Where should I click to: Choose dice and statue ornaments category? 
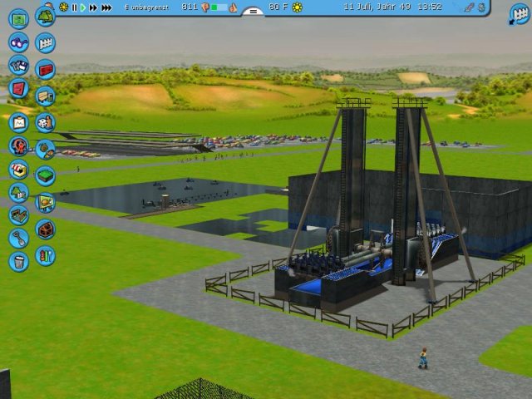coord(45,123)
